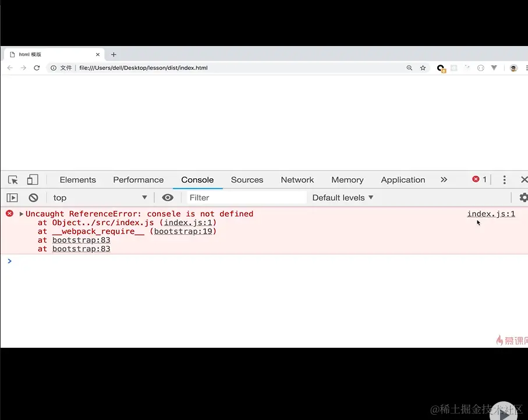
Task: Click the red error icon in console row
Action: (9, 213)
